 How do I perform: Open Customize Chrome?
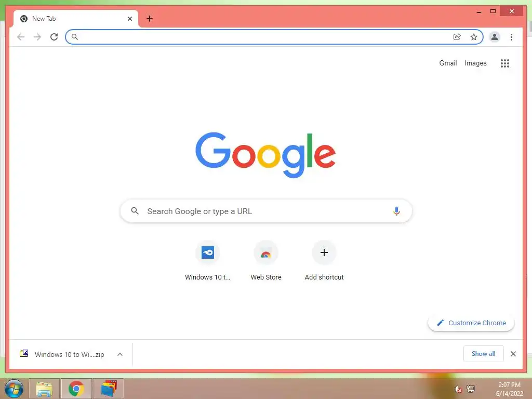(x=471, y=323)
